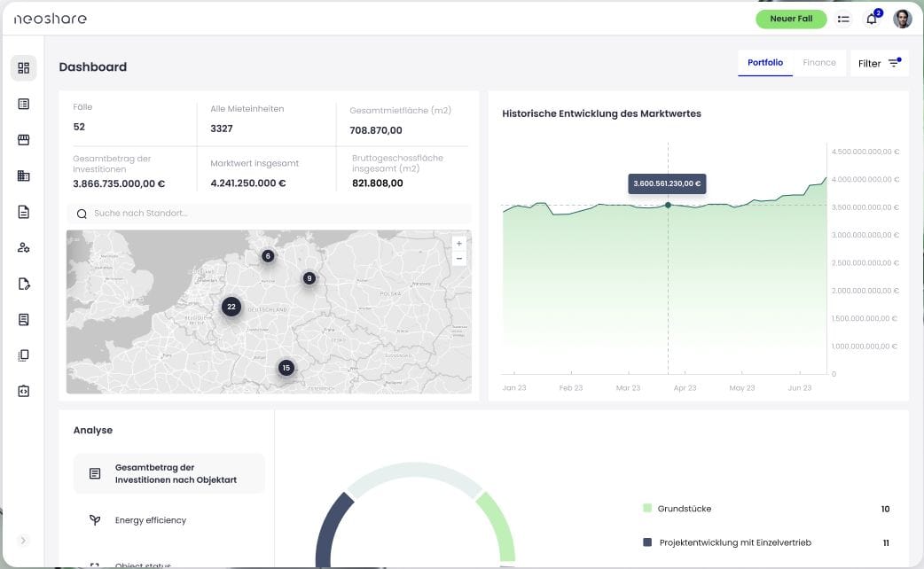Select the map cluster marker 22
Viewport: 924px width, 569px height.
pos(231,307)
